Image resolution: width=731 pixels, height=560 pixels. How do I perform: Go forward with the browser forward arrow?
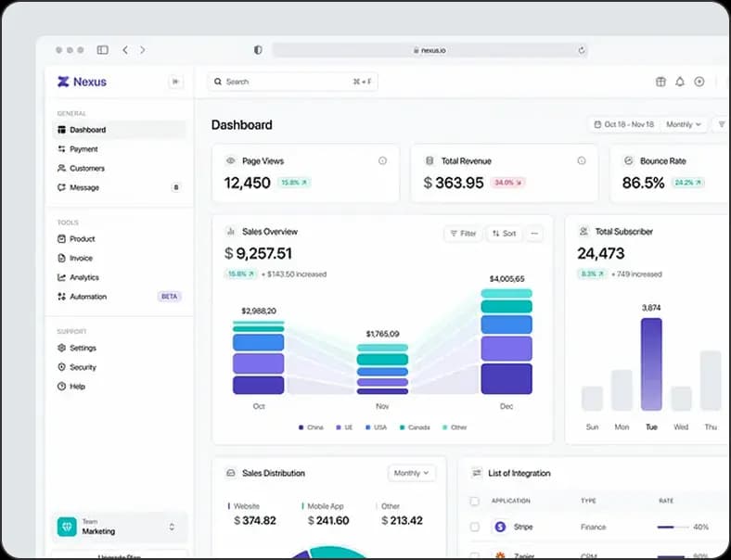pyautogui.click(x=143, y=50)
